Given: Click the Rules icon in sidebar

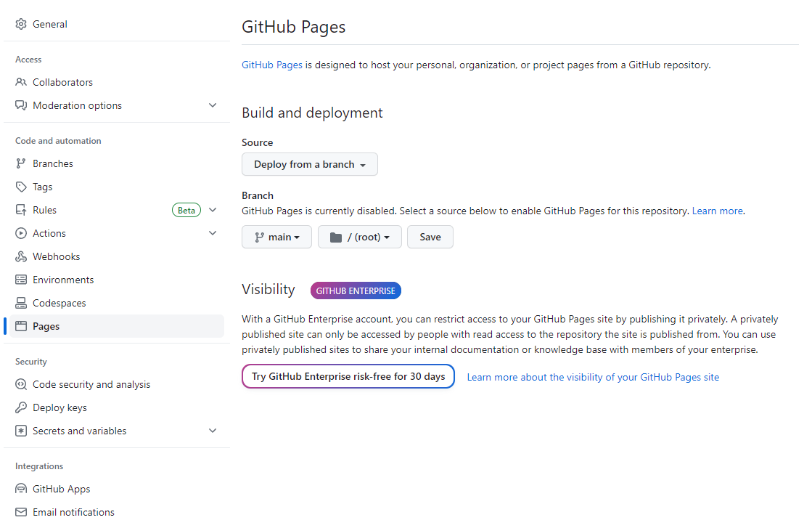Looking at the screenshot, I should [21, 210].
